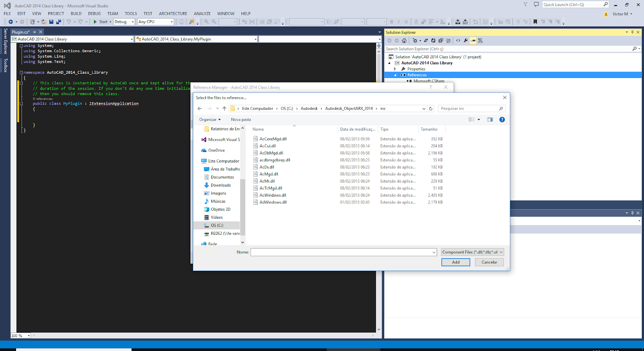
Task: Open the BUILD menu
Action: point(76,14)
